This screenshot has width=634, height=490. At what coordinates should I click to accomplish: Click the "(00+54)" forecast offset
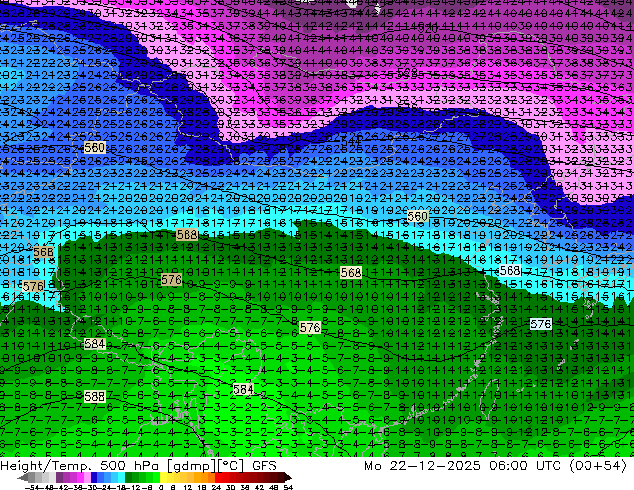[x=598, y=466]
